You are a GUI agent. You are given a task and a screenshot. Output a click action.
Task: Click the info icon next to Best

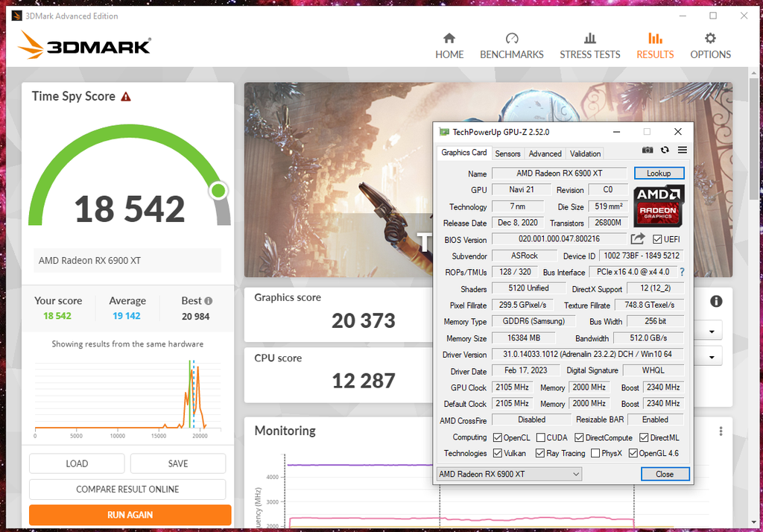tap(209, 301)
